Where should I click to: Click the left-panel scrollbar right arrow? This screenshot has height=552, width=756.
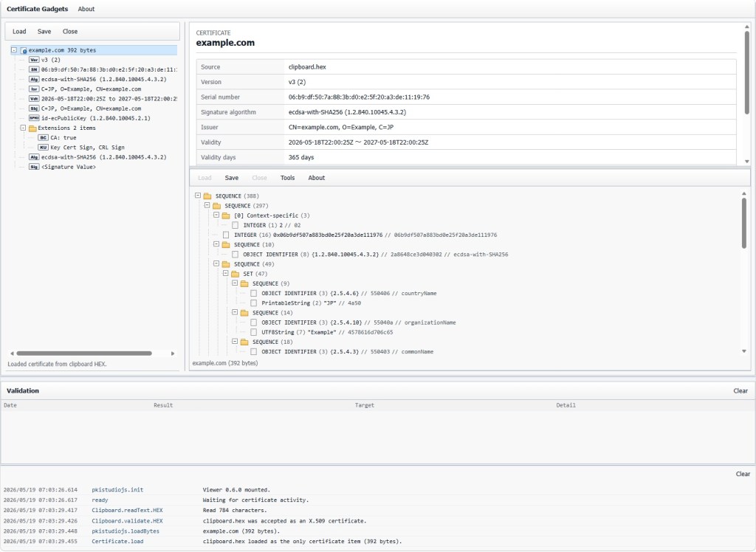pyautogui.click(x=173, y=353)
